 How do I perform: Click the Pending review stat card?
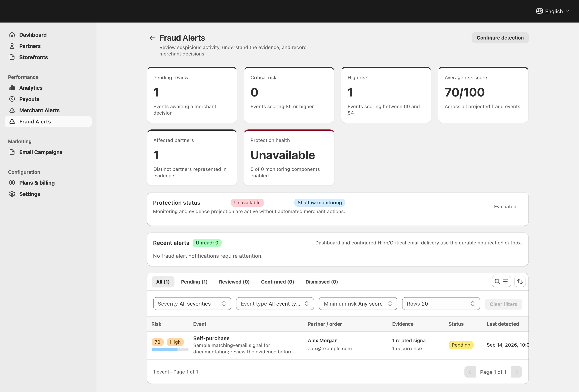(x=192, y=95)
